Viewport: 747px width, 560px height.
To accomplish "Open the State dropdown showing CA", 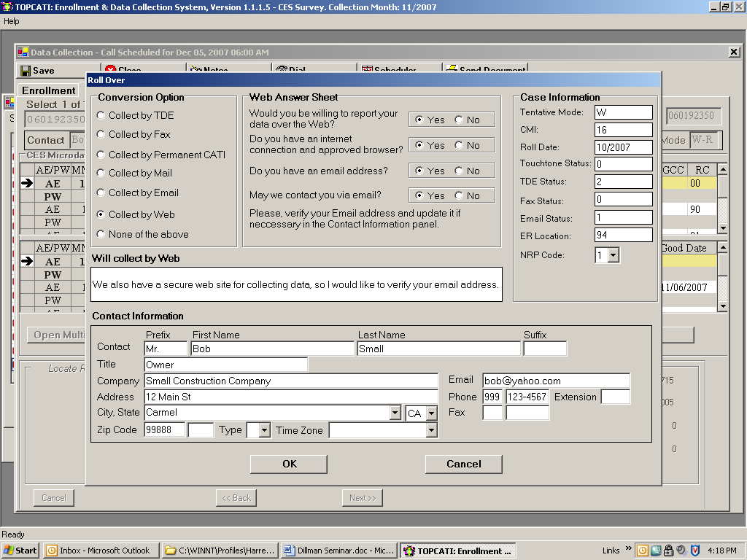I will click(x=431, y=413).
